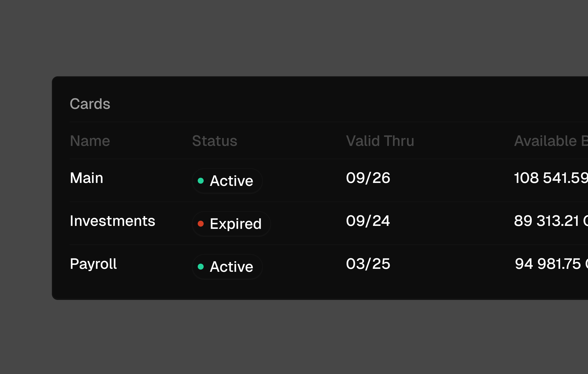Click the red dot in the Expired badge
This screenshot has width=588, height=374.
pos(201,224)
